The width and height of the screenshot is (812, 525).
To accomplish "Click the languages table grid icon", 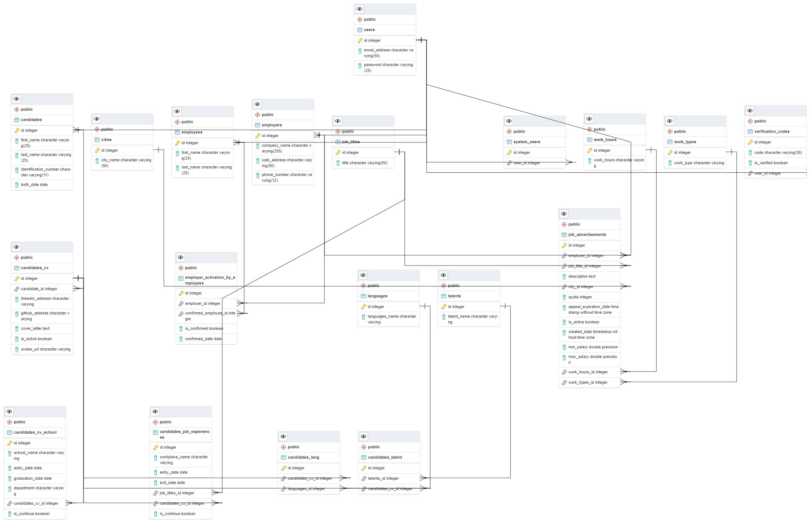I will (363, 296).
